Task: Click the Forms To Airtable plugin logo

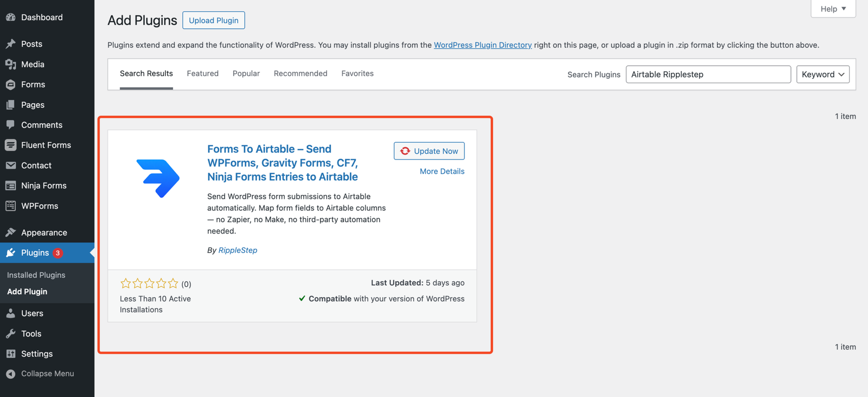Action: pyautogui.click(x=158, y=178)
